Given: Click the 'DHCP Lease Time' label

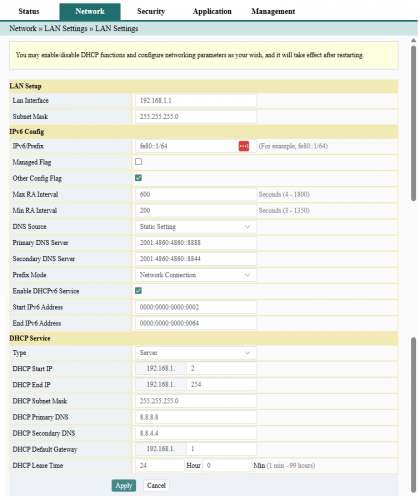Looking at the screenshot, I should 38,465.
